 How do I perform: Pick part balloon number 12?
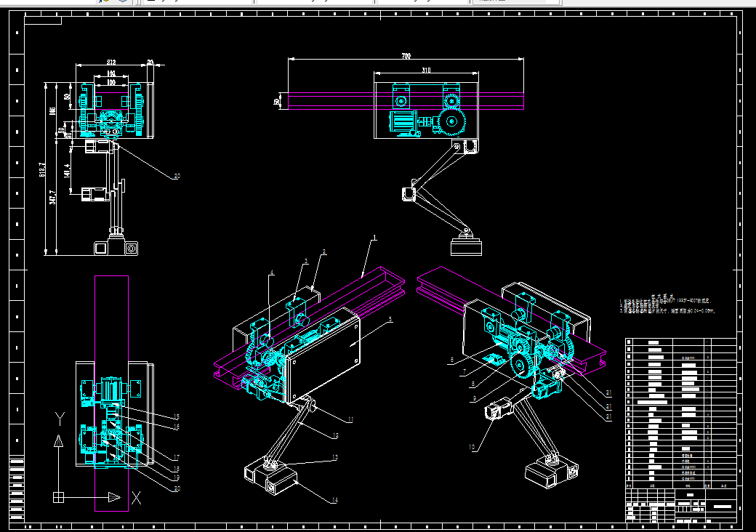[335, 435]
